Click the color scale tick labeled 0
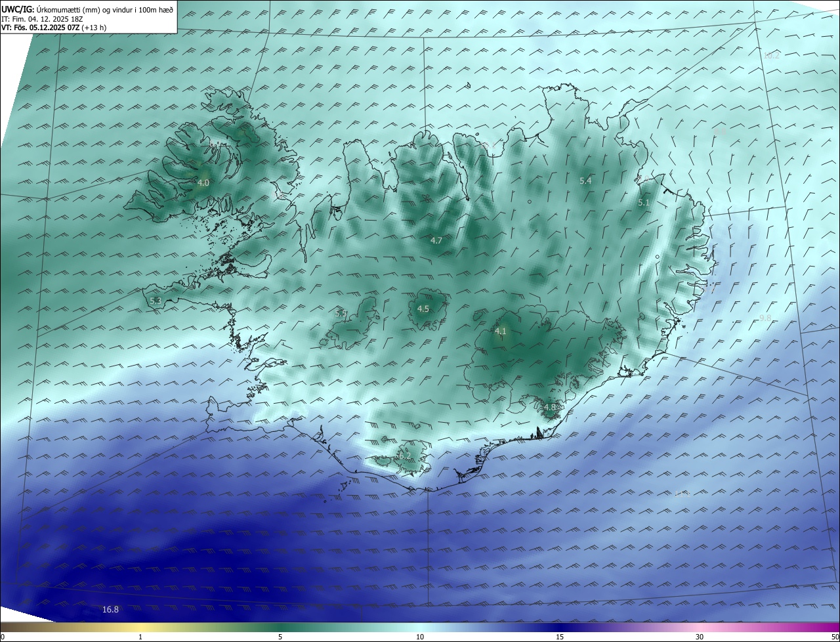Screen dimensions: 840x642 coord(3,637)
